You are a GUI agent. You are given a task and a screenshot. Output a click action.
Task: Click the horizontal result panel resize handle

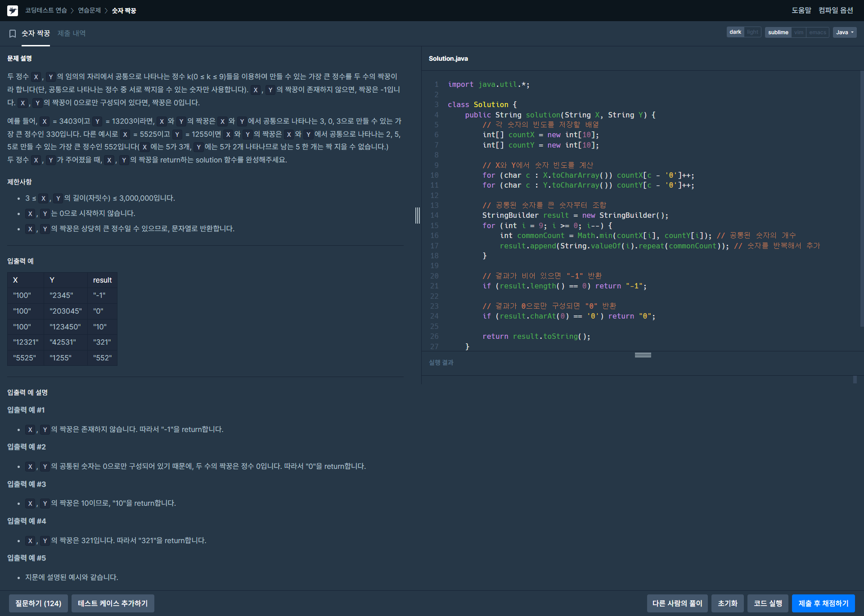[643, 355]
